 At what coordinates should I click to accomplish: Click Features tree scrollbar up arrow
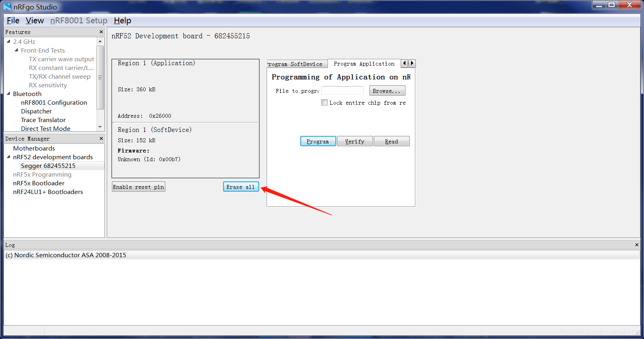pos(100,41)
